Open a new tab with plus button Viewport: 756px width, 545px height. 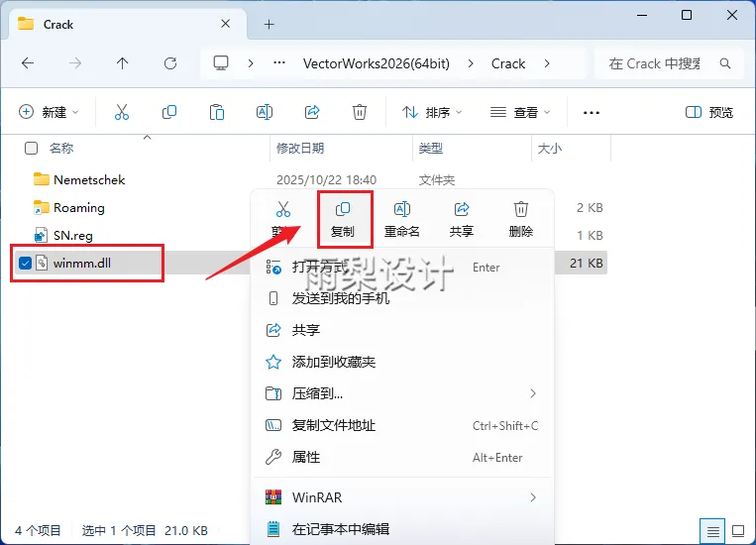[270, 24]
